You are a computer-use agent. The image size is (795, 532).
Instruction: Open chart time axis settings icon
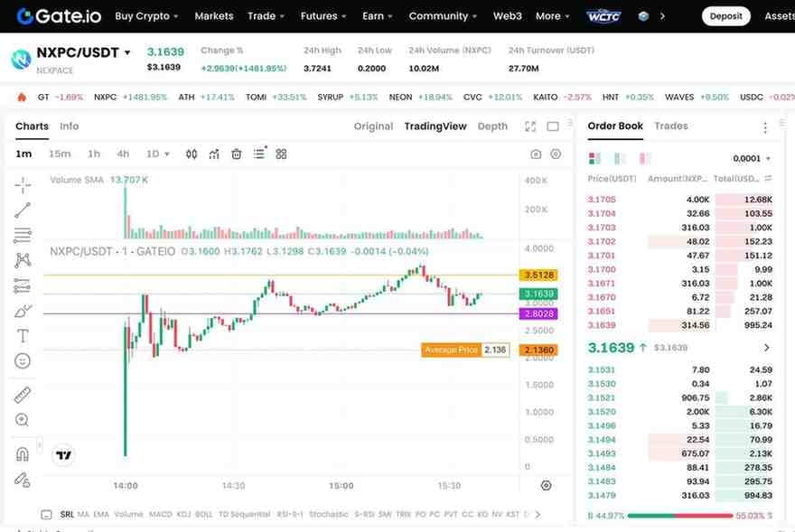(x=546, y=485)
